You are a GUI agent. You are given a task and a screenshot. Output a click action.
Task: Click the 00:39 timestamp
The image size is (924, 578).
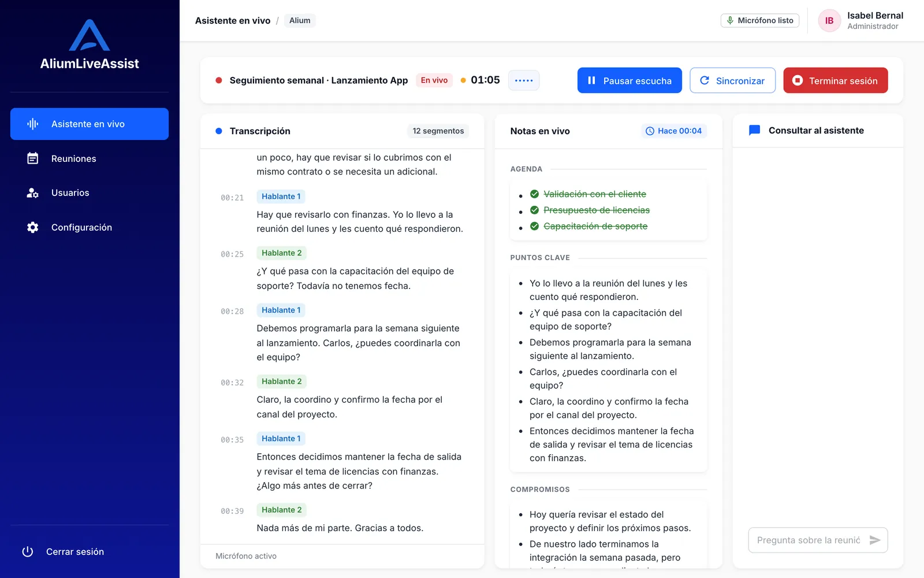(232, 511)
